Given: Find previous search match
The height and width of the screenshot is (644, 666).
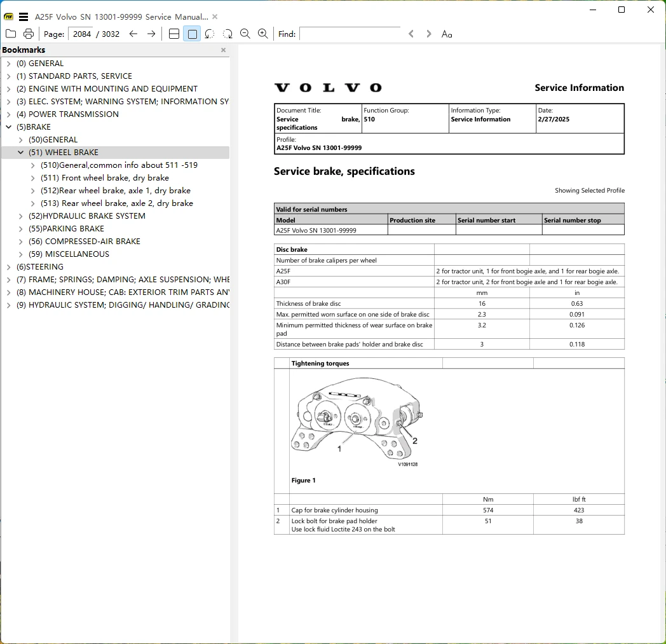Looking at the screenshot, I should (x=411, y=34).
